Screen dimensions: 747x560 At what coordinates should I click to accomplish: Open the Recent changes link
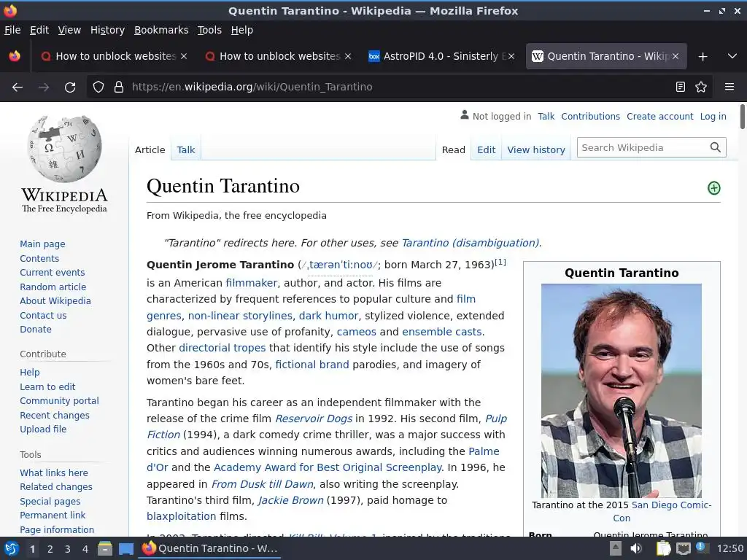tap(54, 415)
